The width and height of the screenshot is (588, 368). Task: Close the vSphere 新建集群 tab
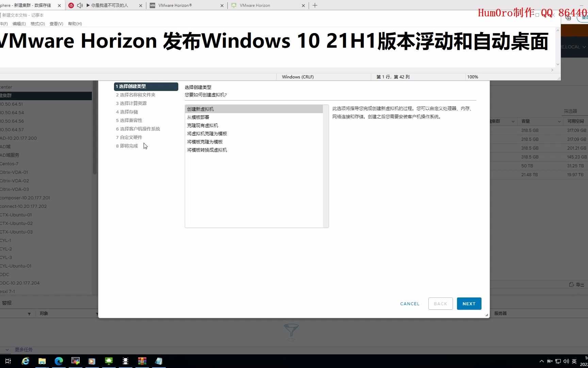coord(59,5)
